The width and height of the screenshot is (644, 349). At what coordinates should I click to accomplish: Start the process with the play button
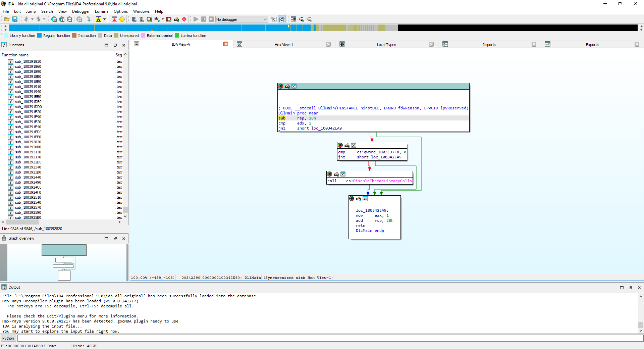[196, 19]
